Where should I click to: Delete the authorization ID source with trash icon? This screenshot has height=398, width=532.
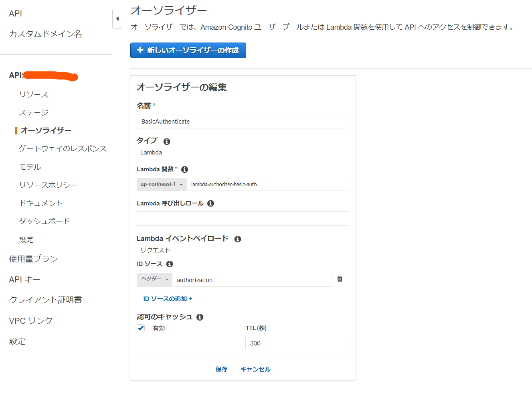[x=340, y=279]
